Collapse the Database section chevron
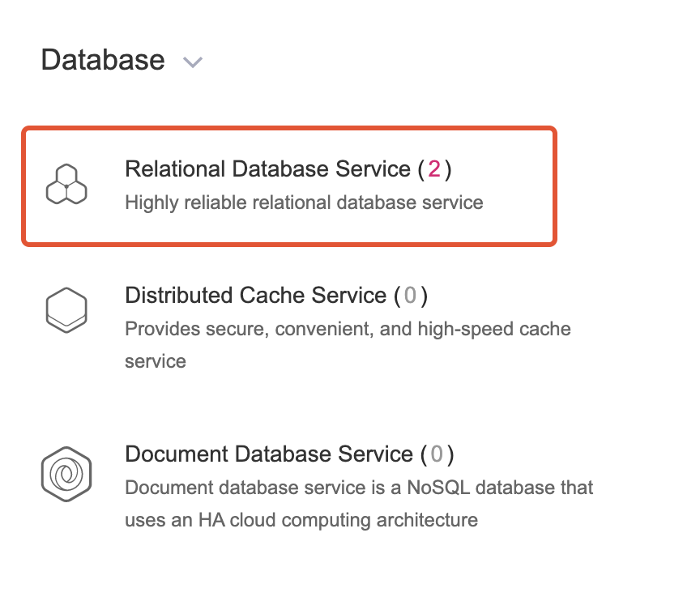 pos(193,62)
